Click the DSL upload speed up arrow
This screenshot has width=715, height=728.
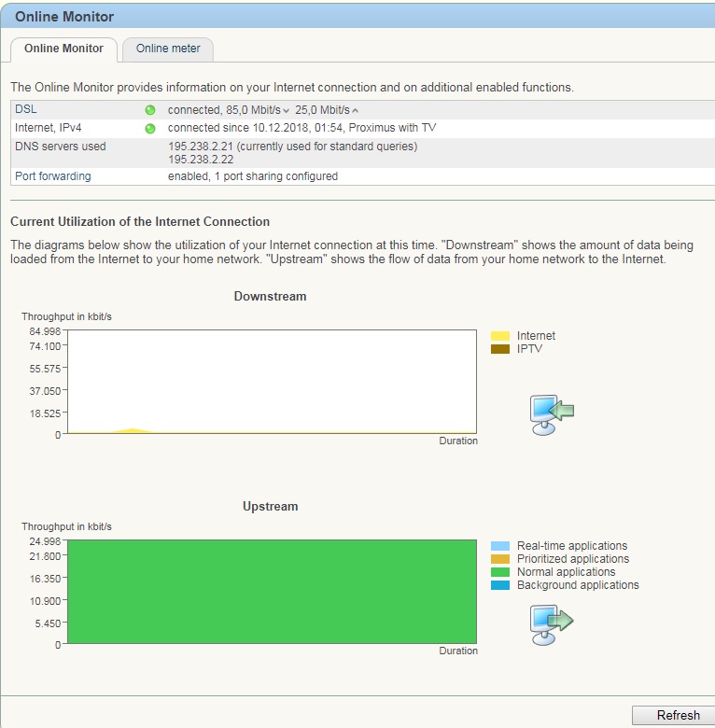pyautogui.click(x=355, y=111)
